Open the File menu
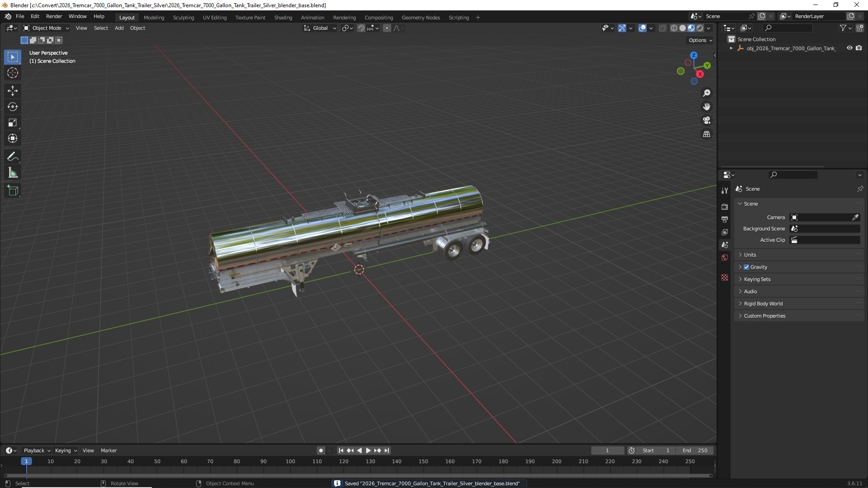The image size is (868, 488). click(20, 16)
